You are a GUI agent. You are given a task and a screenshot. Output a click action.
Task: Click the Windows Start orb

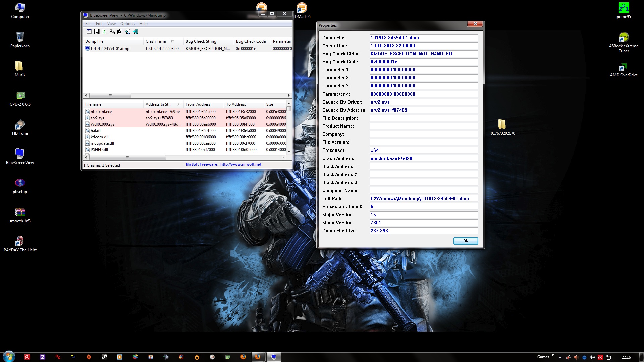tap(9, 357)
